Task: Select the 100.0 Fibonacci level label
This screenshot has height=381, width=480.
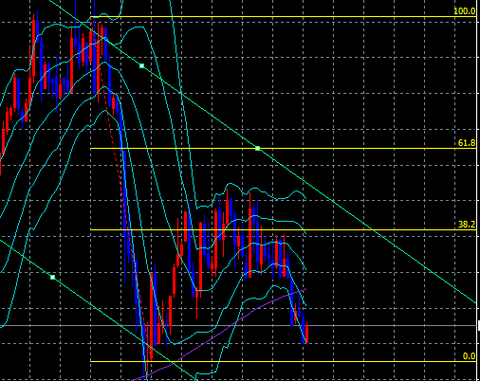Action: (464, 11)
